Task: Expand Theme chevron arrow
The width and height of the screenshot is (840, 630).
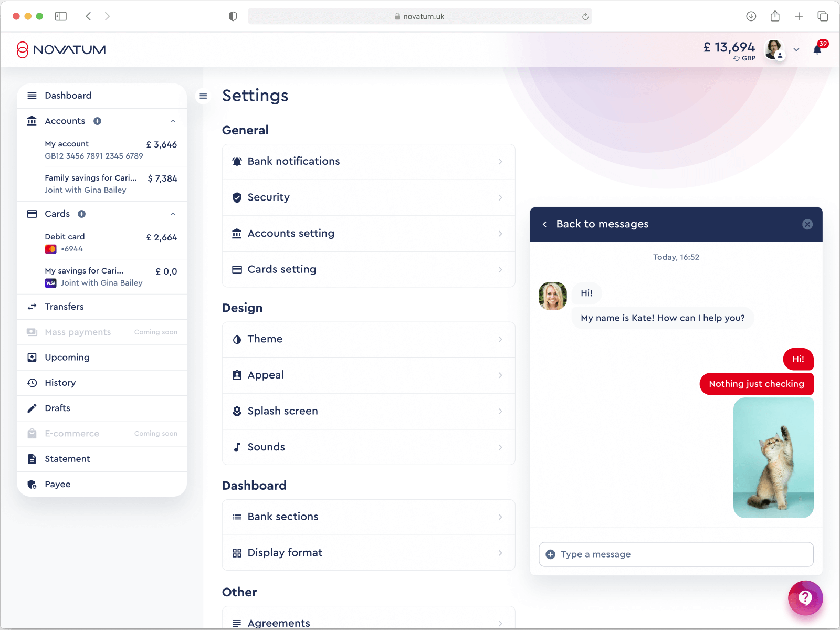Action: (500, 339)
